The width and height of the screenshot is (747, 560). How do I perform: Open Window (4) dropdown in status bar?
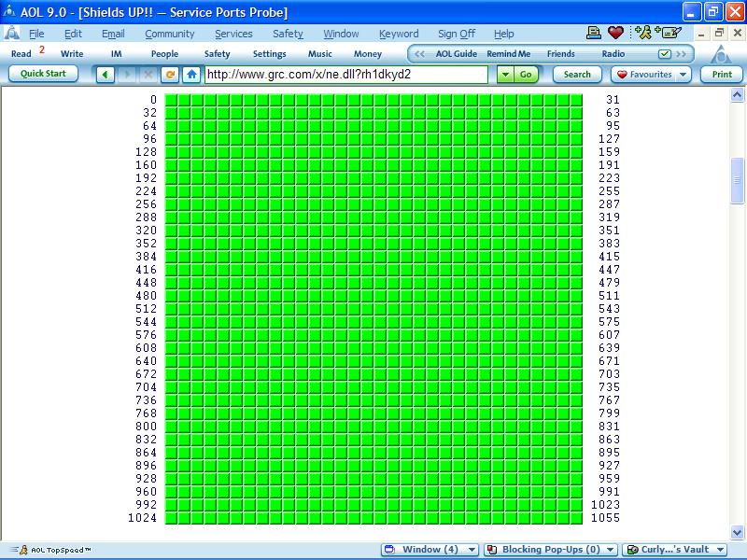point(472,550)
